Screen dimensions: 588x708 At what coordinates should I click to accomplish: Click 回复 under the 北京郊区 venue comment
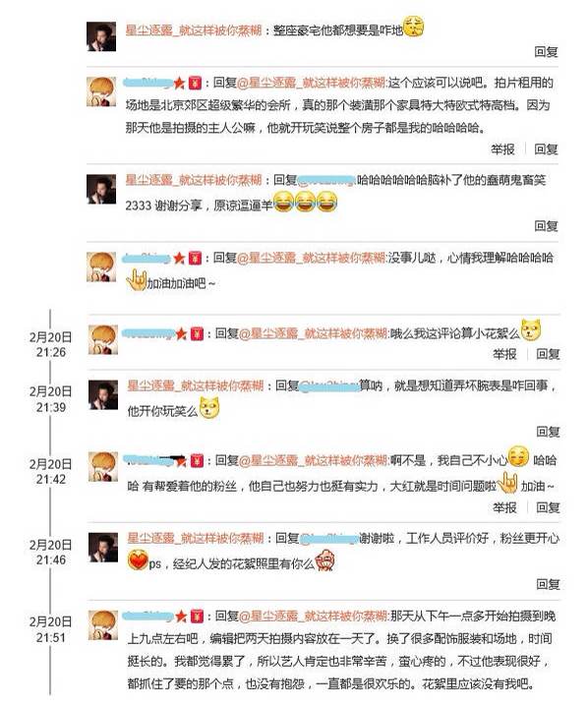[547, 149]
